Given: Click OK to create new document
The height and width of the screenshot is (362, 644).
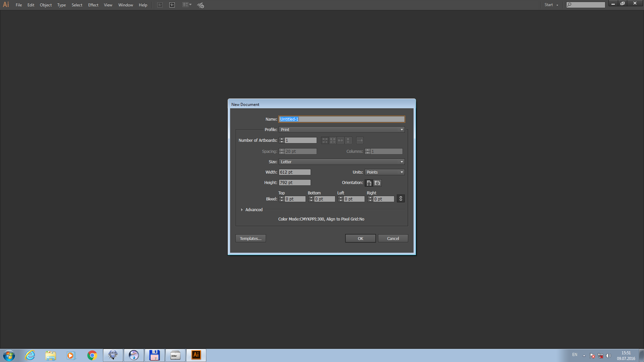Looking at the screenshot, I should coord(361,238).
